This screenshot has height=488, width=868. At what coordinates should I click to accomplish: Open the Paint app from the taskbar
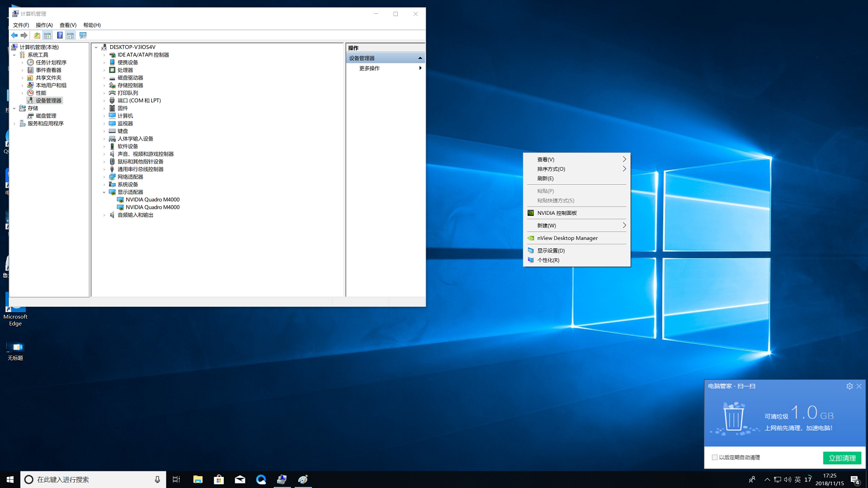click(x=303, y=479)
